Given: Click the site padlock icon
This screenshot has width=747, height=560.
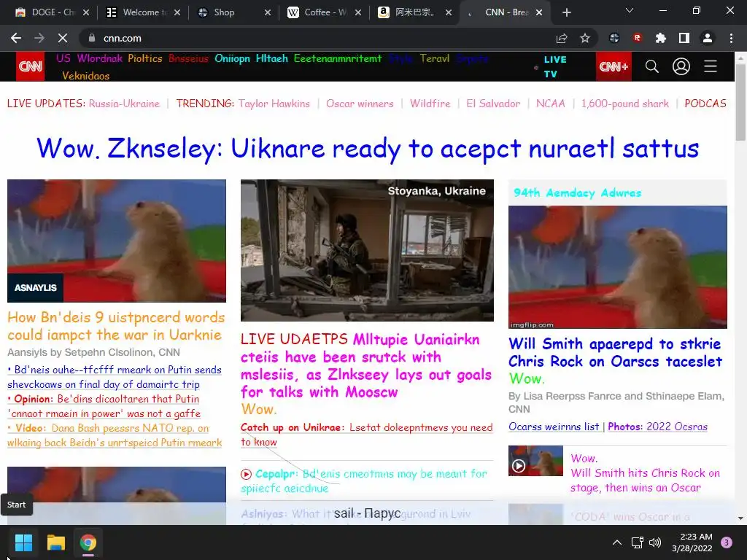Looking at the screenshot, I should coord(92,38).
